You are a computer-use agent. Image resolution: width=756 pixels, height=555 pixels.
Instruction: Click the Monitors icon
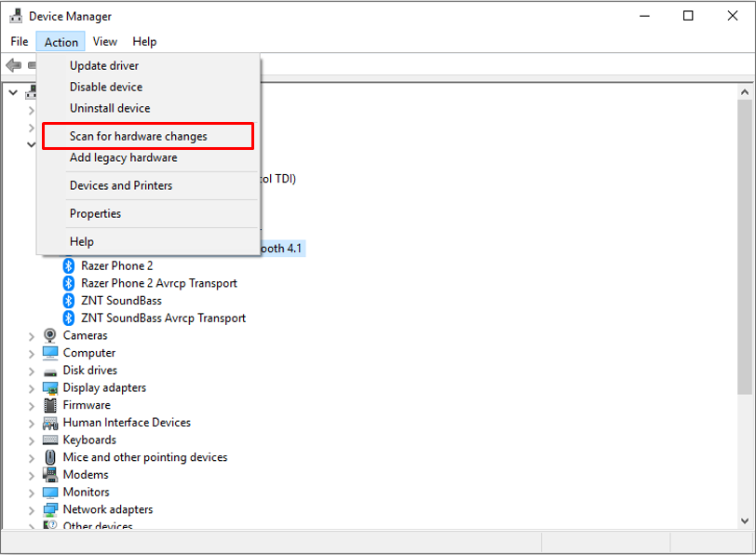click(x=49, y=492)
